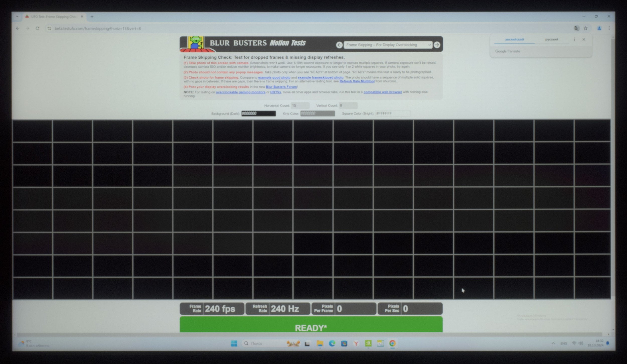Open the 'overclockable gaming monitors' link
Viewport: 627px width, 364px height.
click(241, 92)
